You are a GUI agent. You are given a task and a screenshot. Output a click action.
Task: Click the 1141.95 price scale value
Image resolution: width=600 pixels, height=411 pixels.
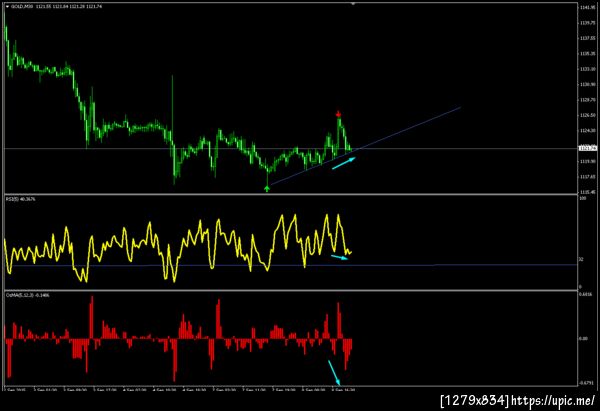[x=588, y=8]
